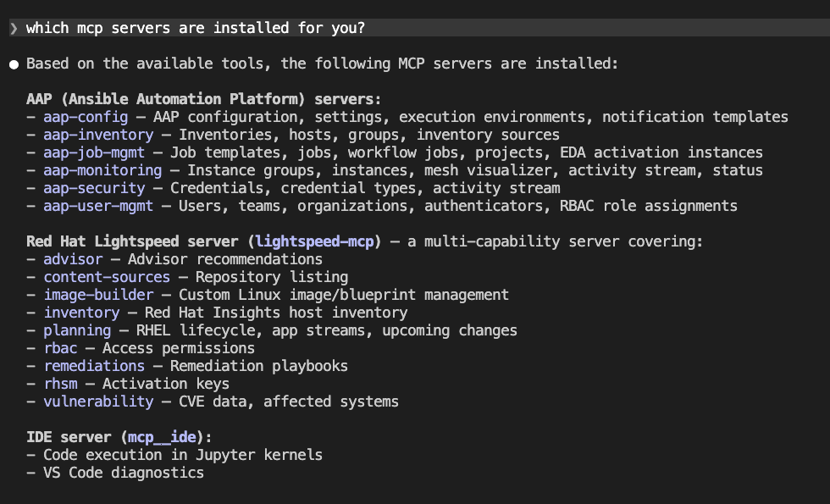Click the 'vulnerability' capability name

pos(98,402)
